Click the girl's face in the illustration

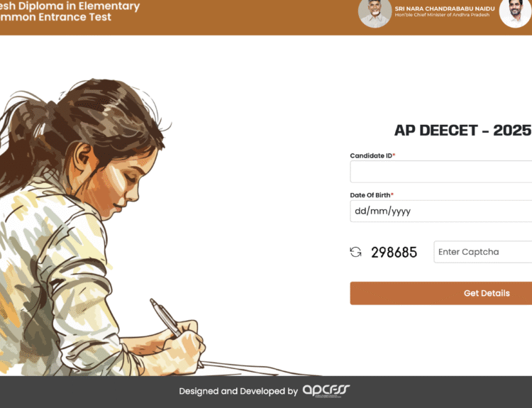click(118, 183)
